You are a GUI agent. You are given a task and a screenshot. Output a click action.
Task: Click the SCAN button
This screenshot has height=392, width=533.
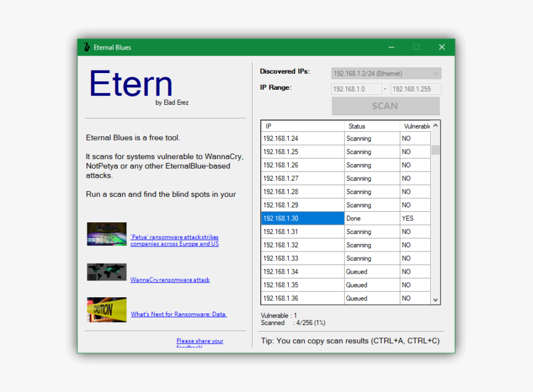(385, 106)
